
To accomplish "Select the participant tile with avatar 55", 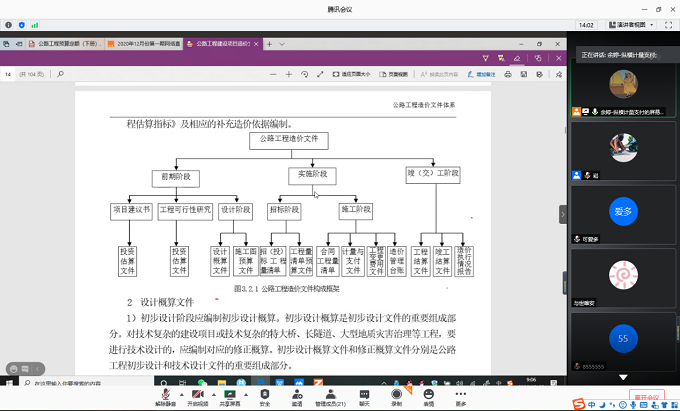I will pyautogui.click(x=623, y=342).
